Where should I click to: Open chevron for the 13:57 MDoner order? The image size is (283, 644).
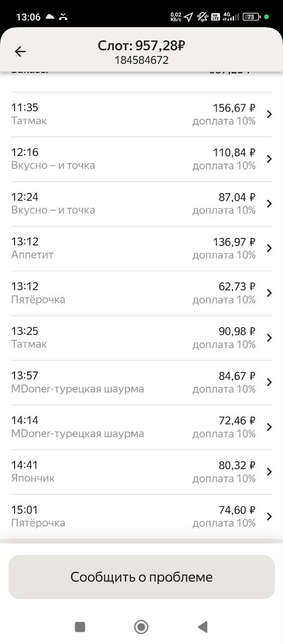coord(269,382)
